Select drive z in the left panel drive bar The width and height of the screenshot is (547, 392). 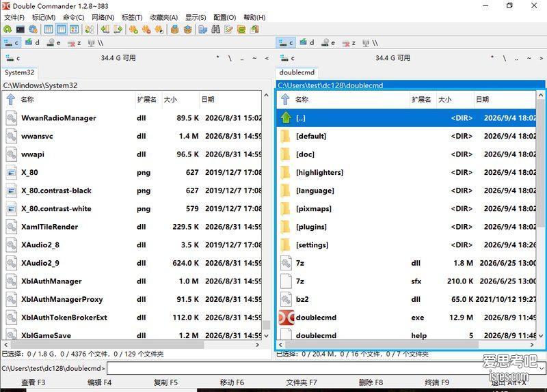(x=74, y=43)
